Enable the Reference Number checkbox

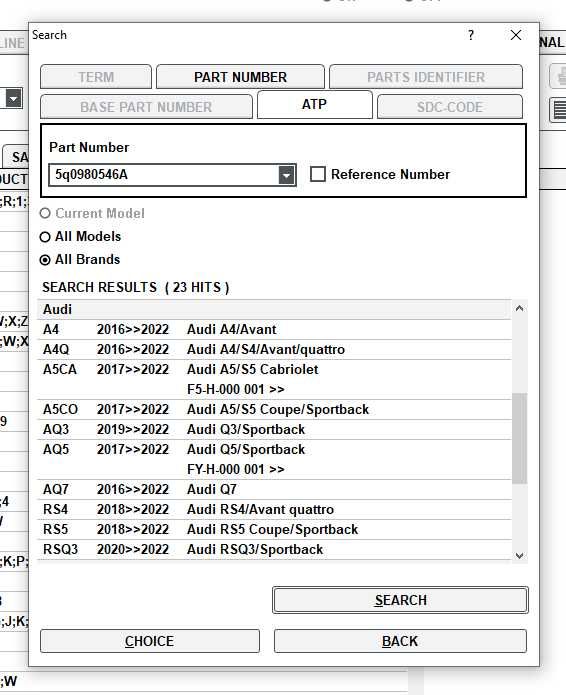click(317, 174)
